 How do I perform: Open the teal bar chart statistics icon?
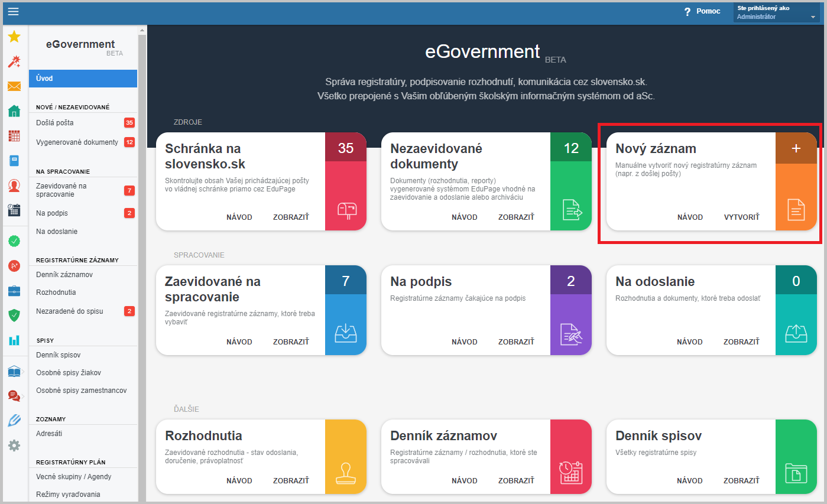14,340
